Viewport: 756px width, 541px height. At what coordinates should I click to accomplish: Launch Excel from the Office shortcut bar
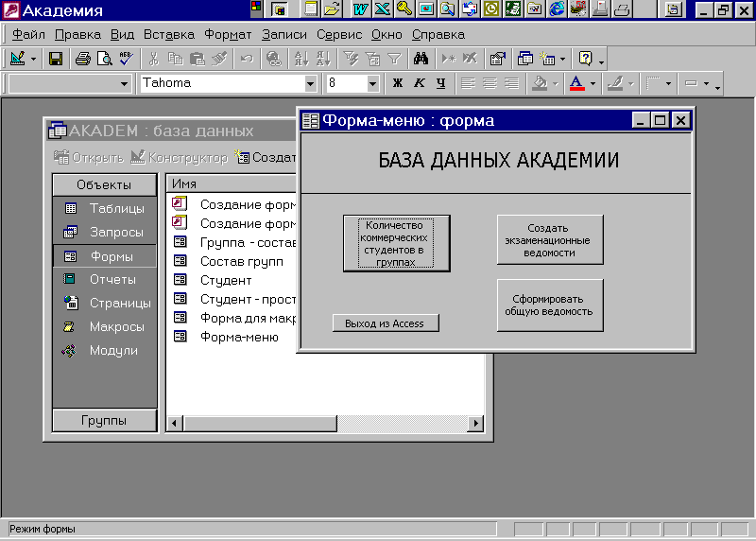(x=382, y=9)
